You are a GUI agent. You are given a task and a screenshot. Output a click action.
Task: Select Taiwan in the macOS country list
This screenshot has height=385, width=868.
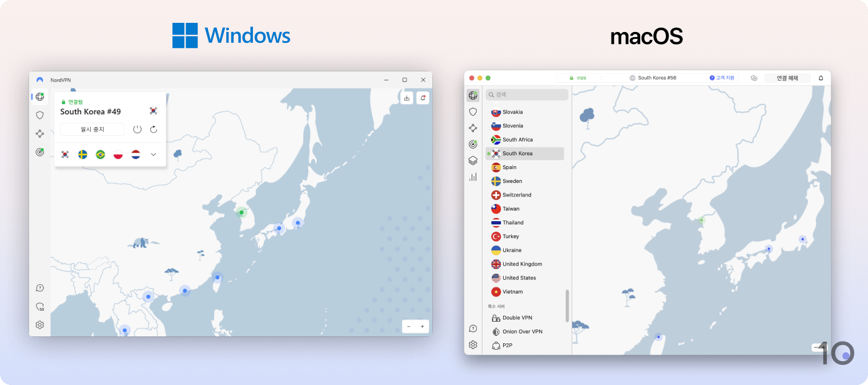click(x=525, y=208)
